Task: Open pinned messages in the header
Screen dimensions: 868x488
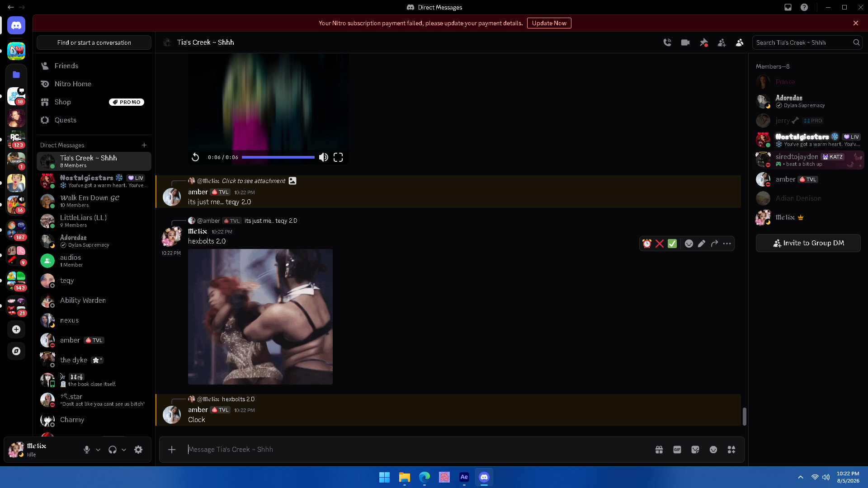Action: pos(703,42)
